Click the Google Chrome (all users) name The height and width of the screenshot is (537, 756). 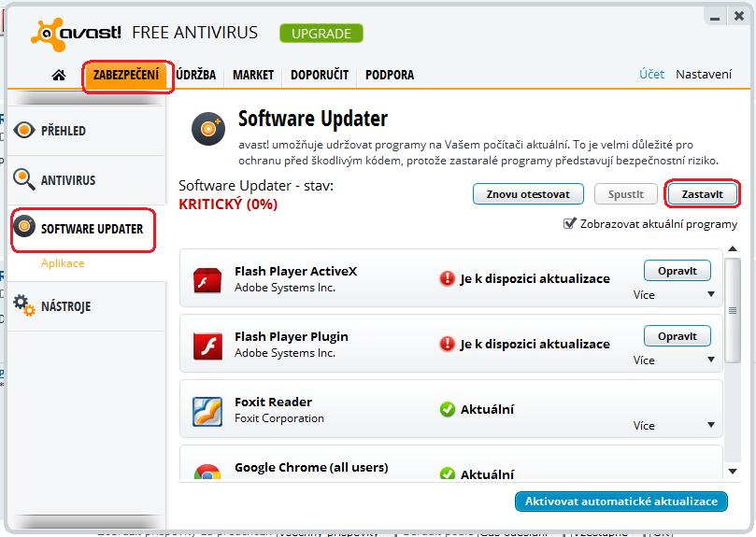[x=311, y=468]
